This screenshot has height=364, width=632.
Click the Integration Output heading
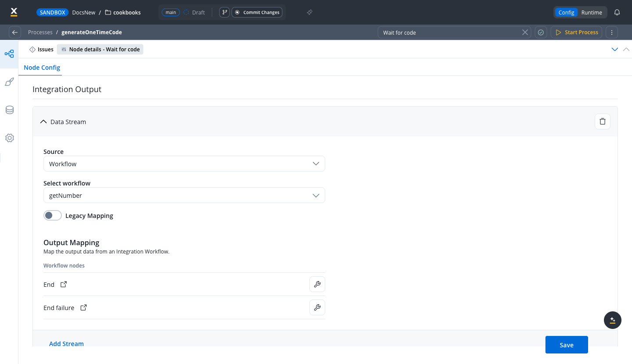67,89
